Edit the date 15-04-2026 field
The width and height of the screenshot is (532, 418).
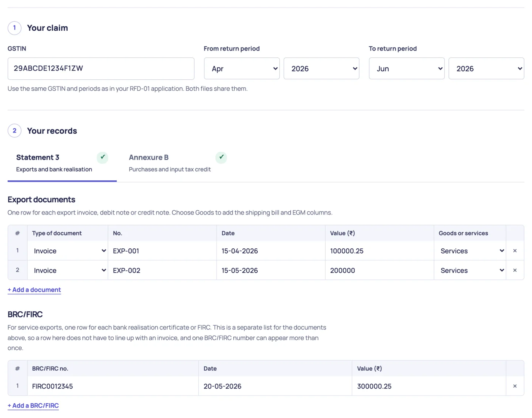tap(271, 251)
